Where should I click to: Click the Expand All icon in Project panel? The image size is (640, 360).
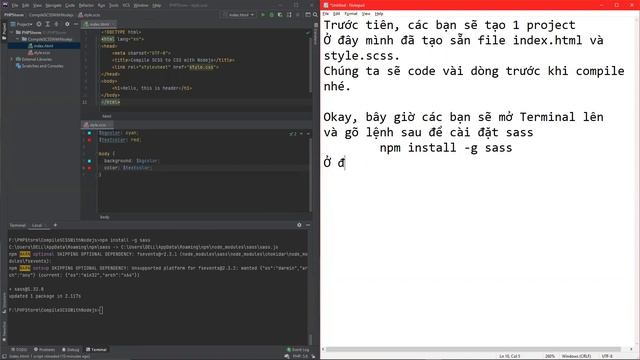[47, 24]
